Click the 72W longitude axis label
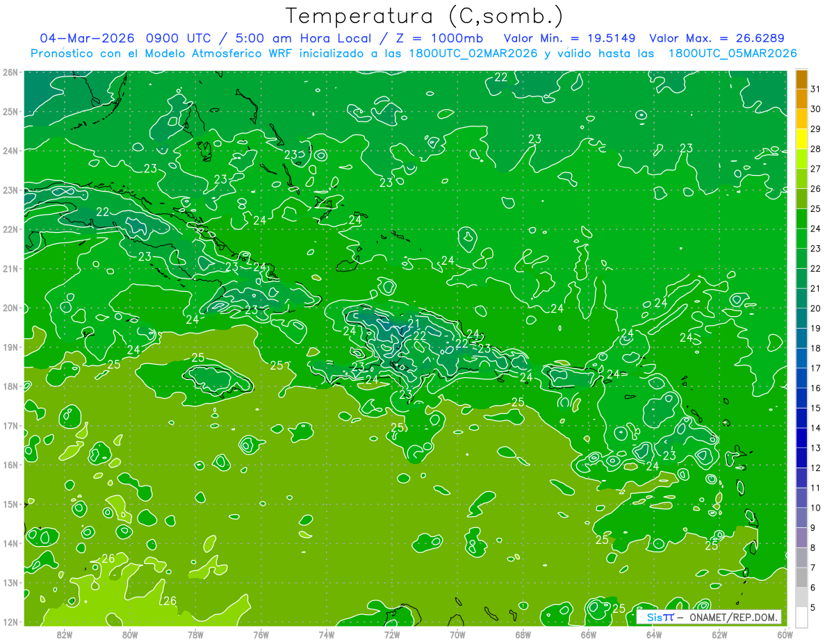 pos(392,634)
